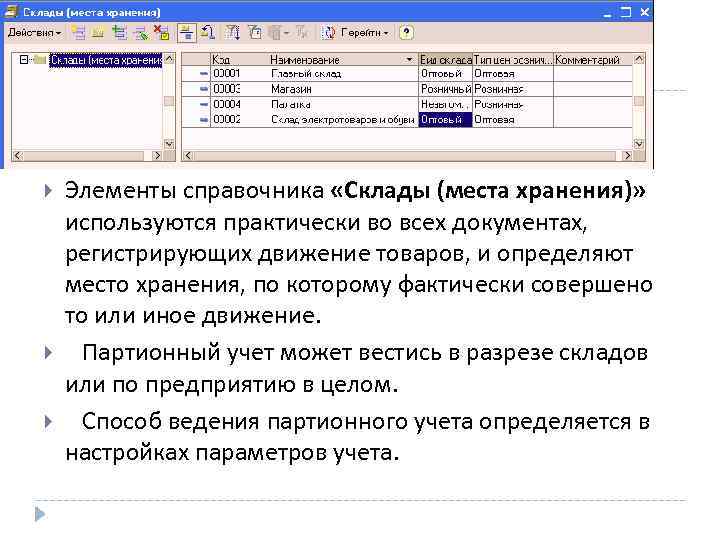Screen dimensions: 720x540
Task: Click the Главный склад name cell
Action: pos(306,73)
